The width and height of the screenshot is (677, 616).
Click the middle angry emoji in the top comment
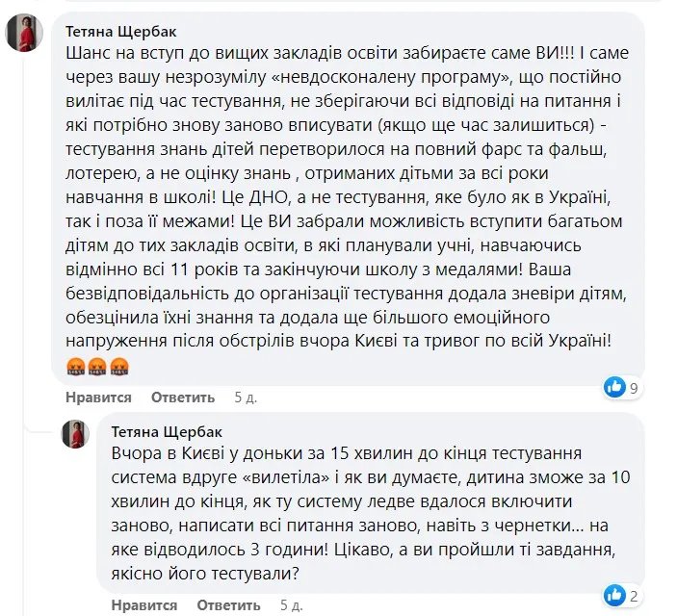95,367
